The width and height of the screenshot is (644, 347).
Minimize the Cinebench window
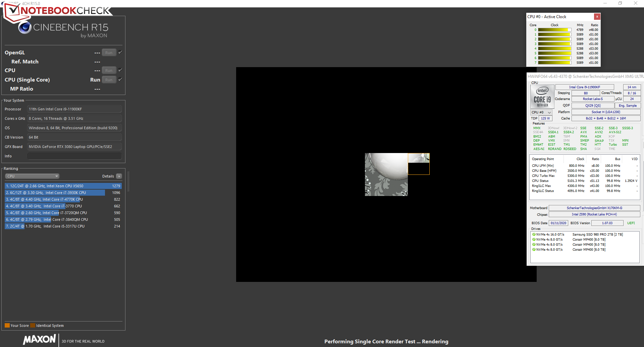[x=605, y=3]
